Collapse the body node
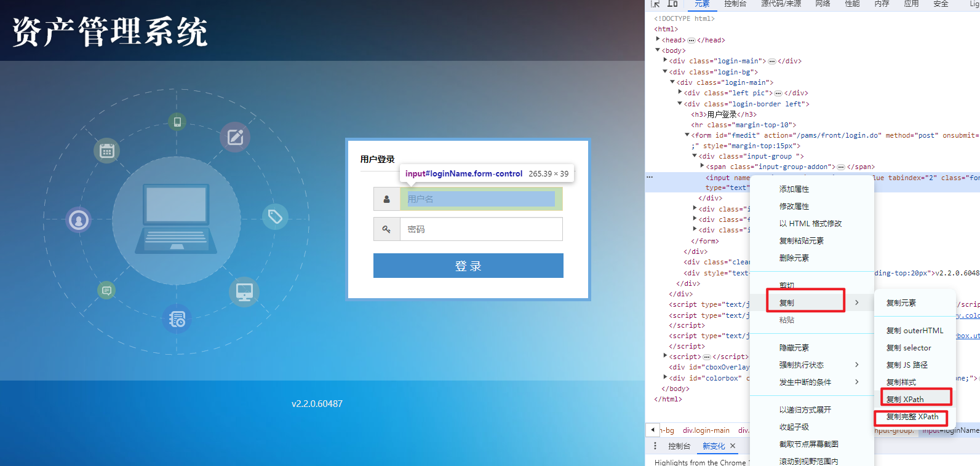The image size is (980, 466). 658,50
